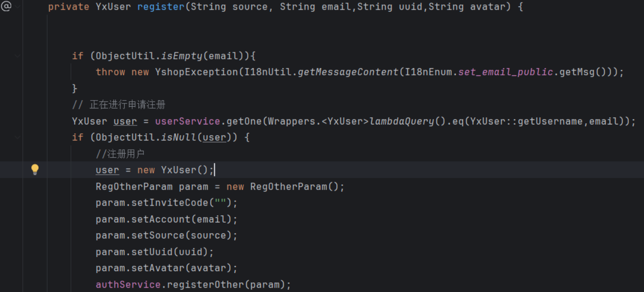The height and width of the screenshot is (292, 644).
Task: Click the authService reference on last line
Action: click(128, 284)
